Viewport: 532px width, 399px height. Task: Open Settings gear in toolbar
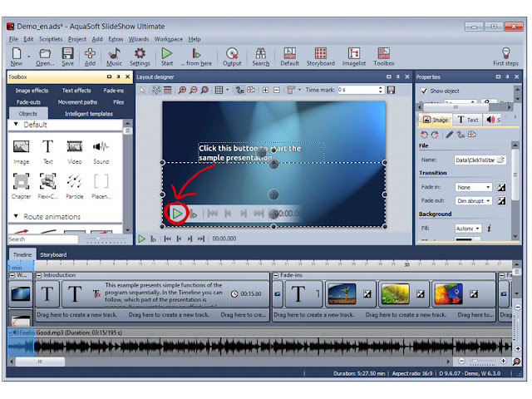coord(140,57)
